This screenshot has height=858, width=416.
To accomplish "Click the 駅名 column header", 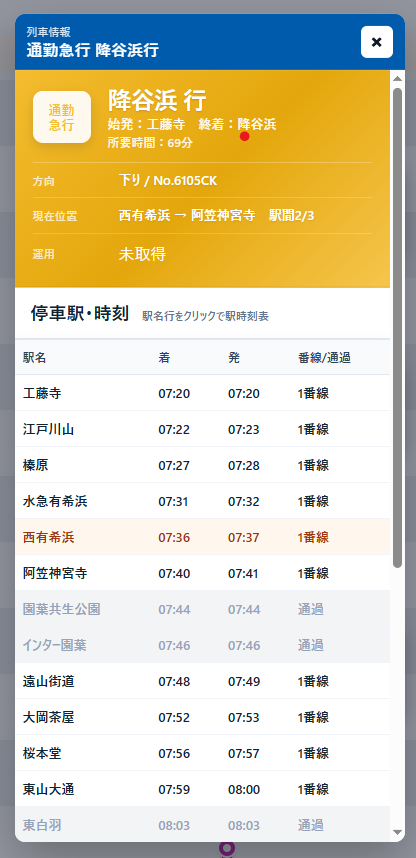I will (34, 358).
